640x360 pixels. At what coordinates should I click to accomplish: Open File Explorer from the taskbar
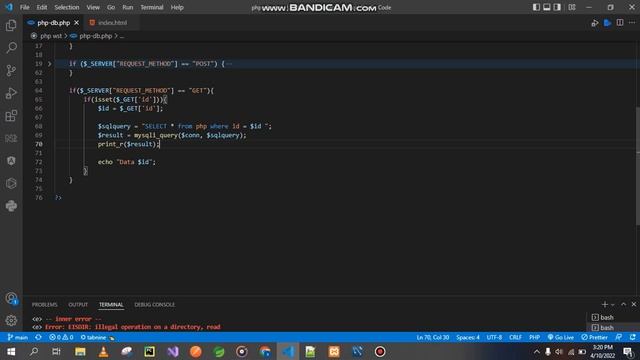click(80, 351)
